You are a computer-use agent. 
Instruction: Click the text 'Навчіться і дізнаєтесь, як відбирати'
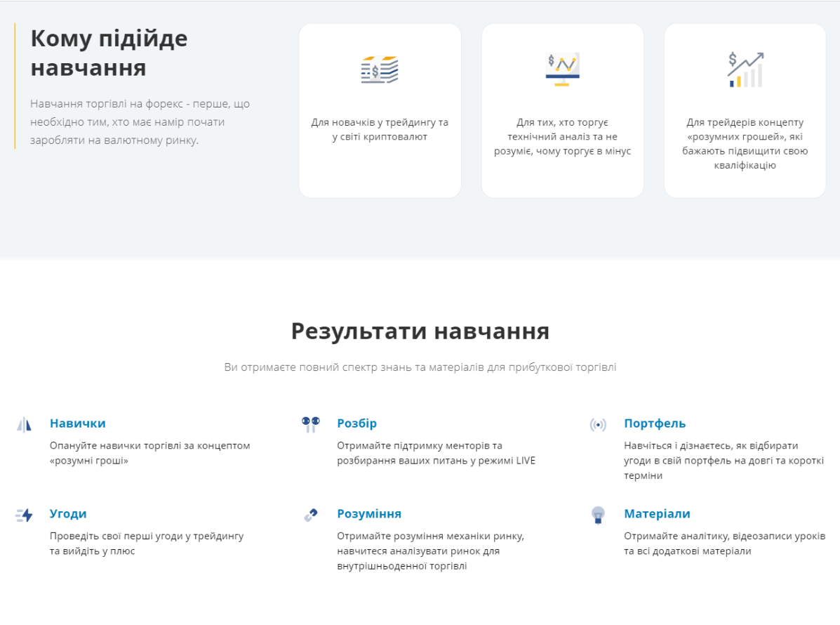point(724,461)
